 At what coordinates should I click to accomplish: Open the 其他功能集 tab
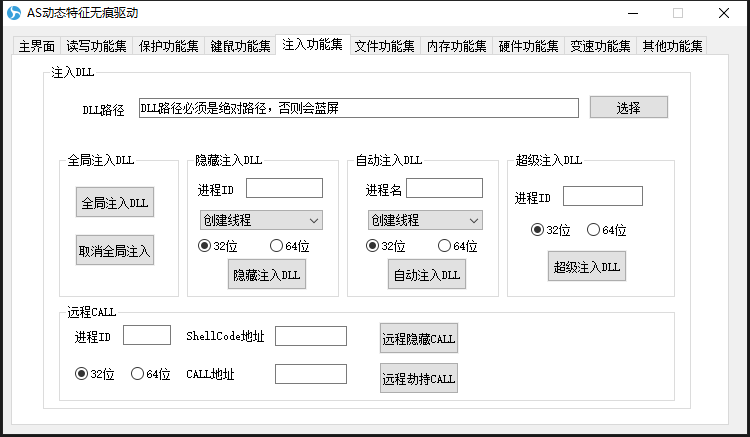[672, 46]
